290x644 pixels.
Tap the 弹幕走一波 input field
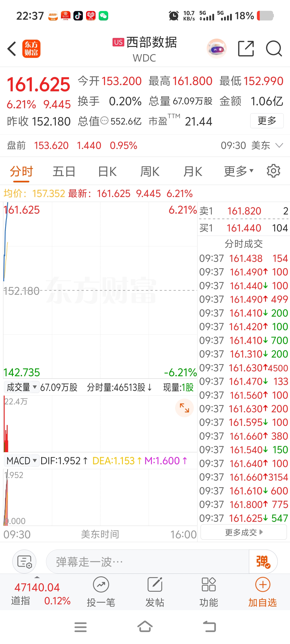click(x=147, y=561)
